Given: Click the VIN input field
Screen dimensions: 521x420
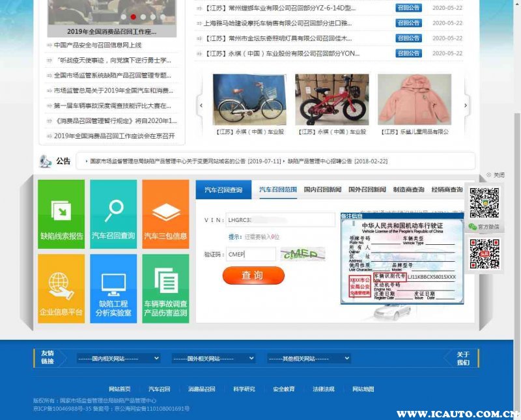Looking at the screenshot, I should click(280, 219).
